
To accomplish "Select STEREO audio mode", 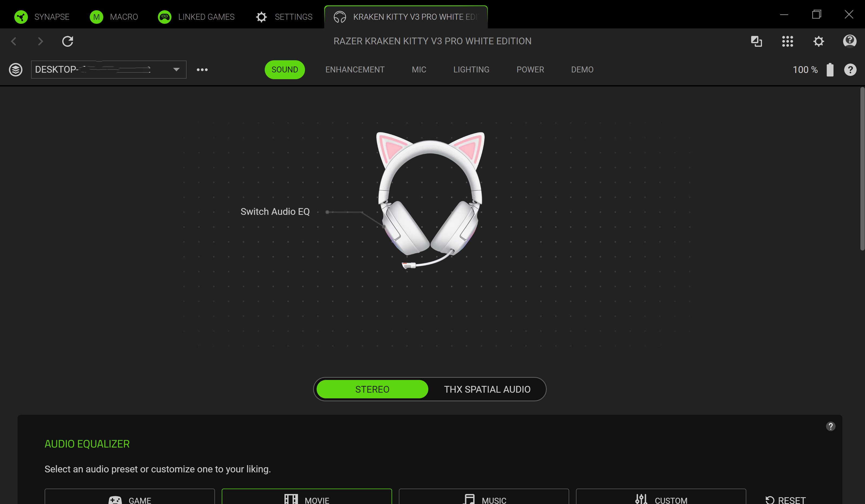I will (x=372, y=389).
